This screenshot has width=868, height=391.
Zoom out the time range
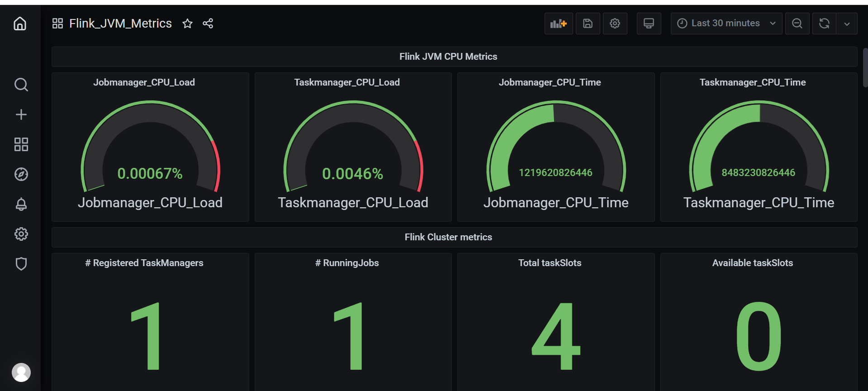[x=797, y=24]
